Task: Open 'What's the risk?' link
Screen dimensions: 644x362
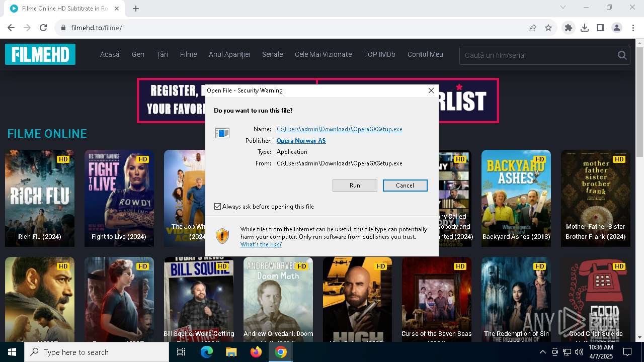Action: (x=261, y=244)
